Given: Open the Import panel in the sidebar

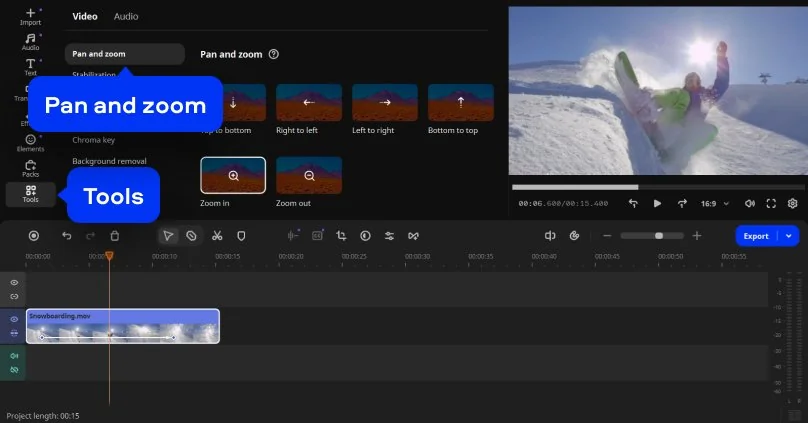Looking at the screenshot, I should [x=30, y=16].
